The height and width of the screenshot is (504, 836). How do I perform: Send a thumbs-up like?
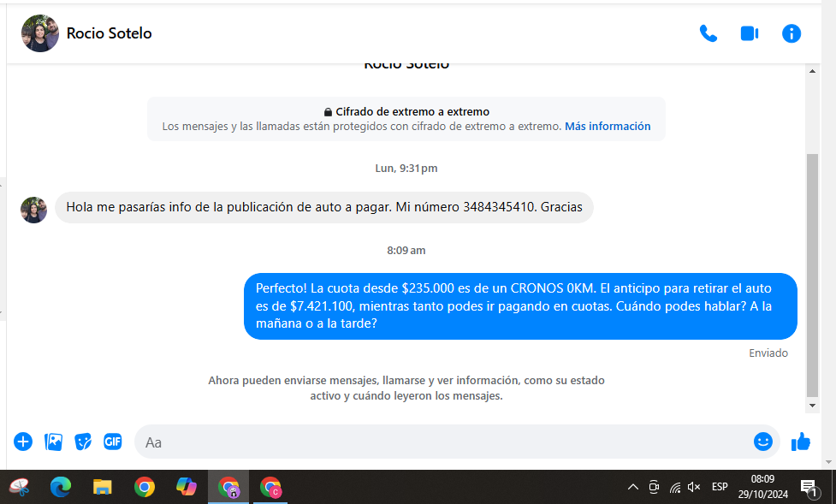click(x=801, y=442)
